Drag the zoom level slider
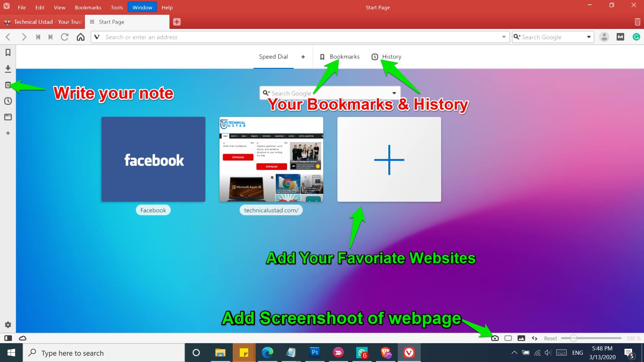This screenshot has height=362, width=644. [574, 338]
